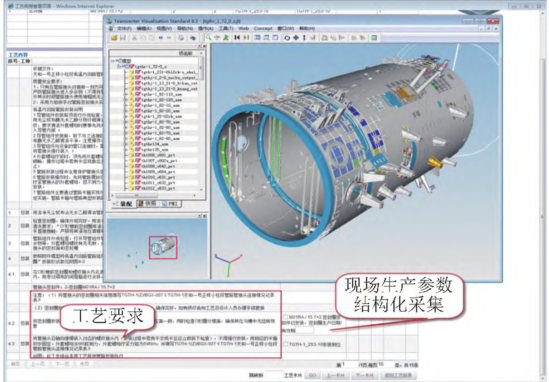Open the 工具(T) menu
This screenshot has width=549, height=382.
(x=226, y=28)
